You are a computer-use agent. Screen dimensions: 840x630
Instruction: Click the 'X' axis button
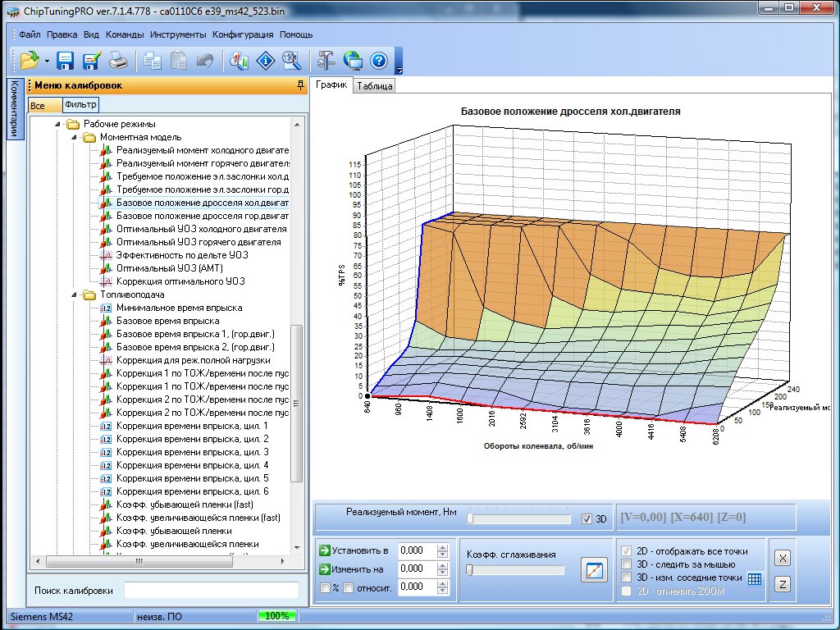point(783,559)
